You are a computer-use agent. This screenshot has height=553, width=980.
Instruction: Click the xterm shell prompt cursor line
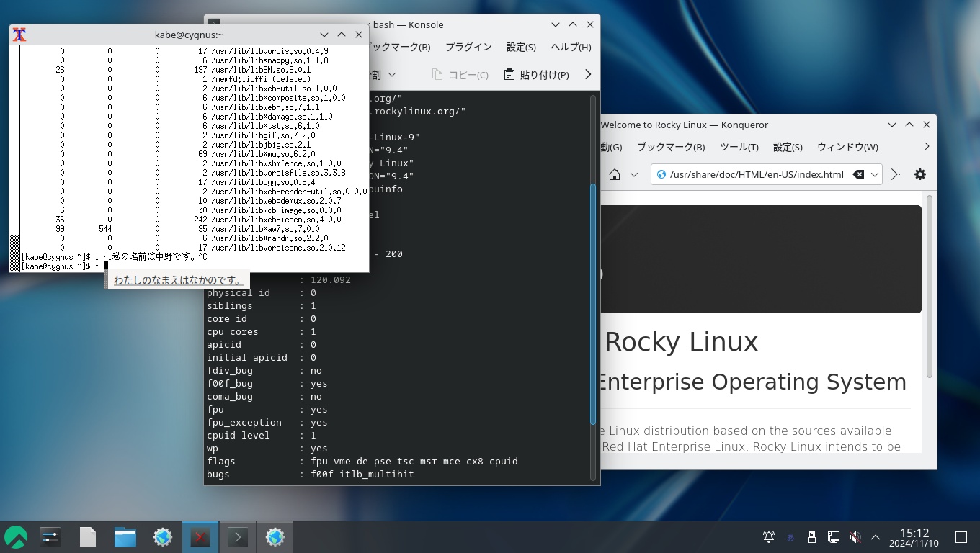pos(65,266)
